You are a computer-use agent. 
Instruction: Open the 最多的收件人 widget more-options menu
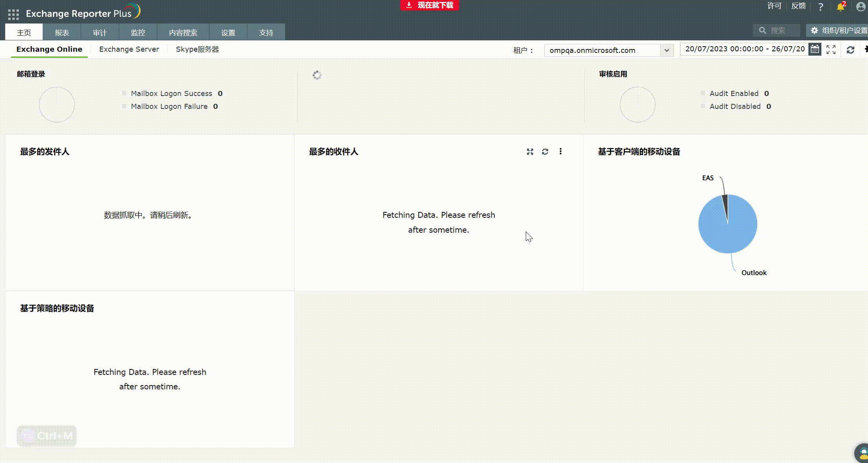[x=561, y=152]
